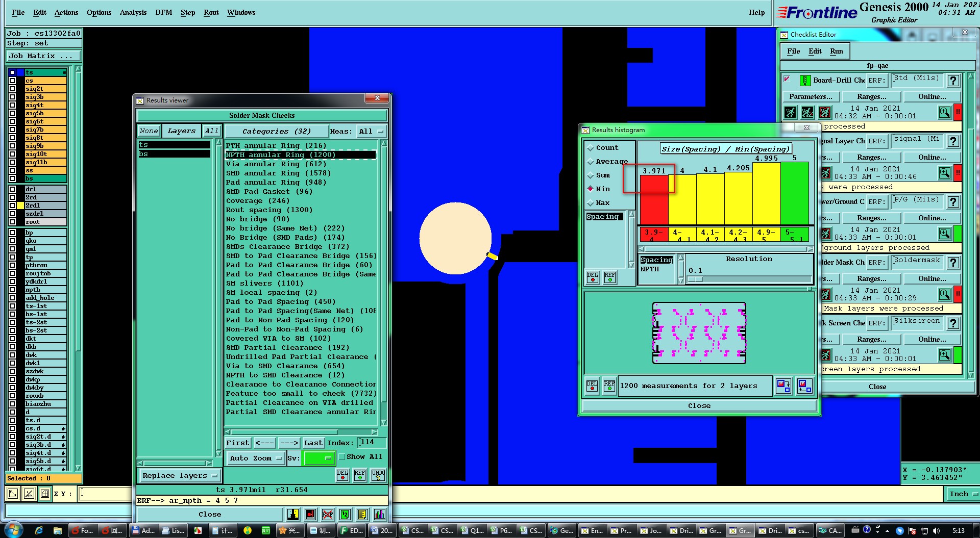Click DEL icon under the Spacing list

(x=593, y=277)
